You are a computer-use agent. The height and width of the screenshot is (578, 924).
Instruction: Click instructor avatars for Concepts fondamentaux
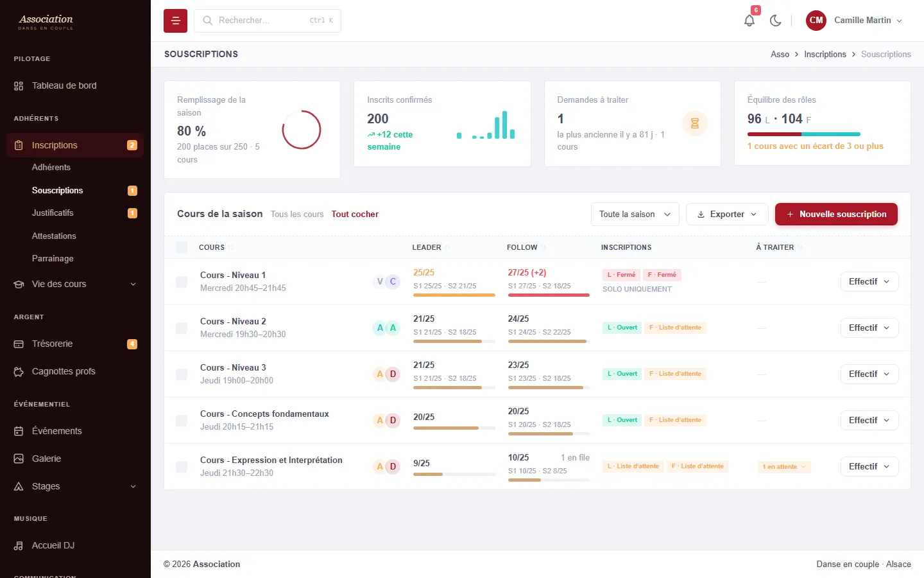click(x=386, y=421)
